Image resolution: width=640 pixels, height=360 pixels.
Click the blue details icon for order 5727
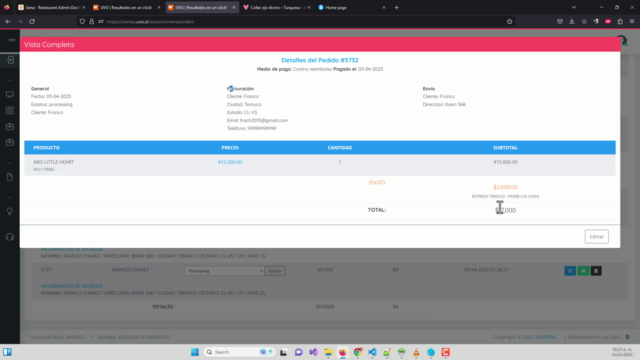[570, 271]
